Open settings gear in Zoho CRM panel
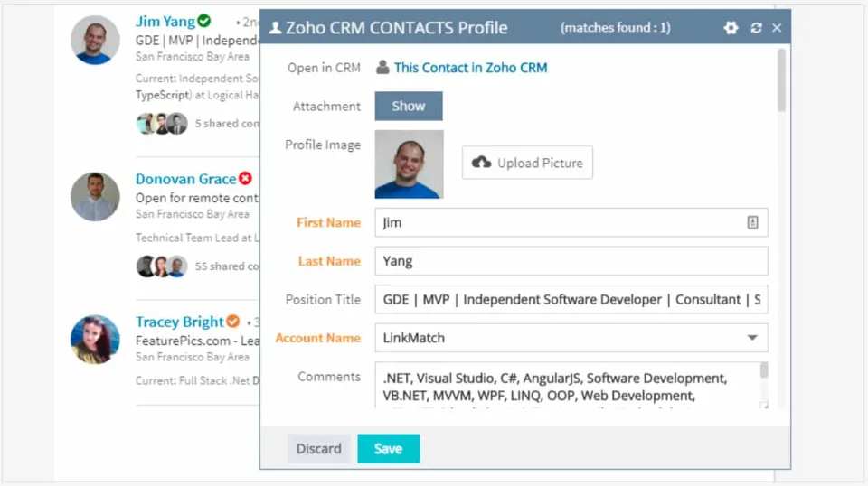This screenshot has height=486, width=868. pyautogui.click(x=731, y=28)
